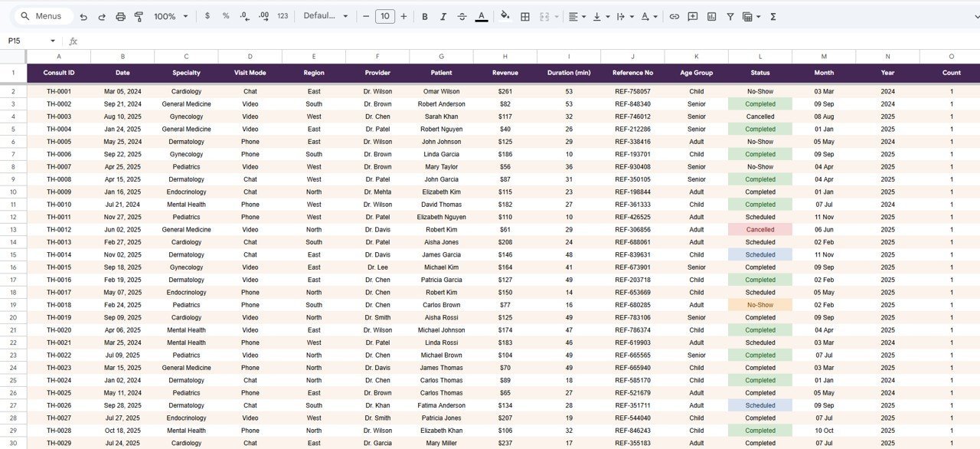Click Increase decimal places icon
The height and width of the screenshot is (449, 980).
pyautogui.click(x=264, y=16)
